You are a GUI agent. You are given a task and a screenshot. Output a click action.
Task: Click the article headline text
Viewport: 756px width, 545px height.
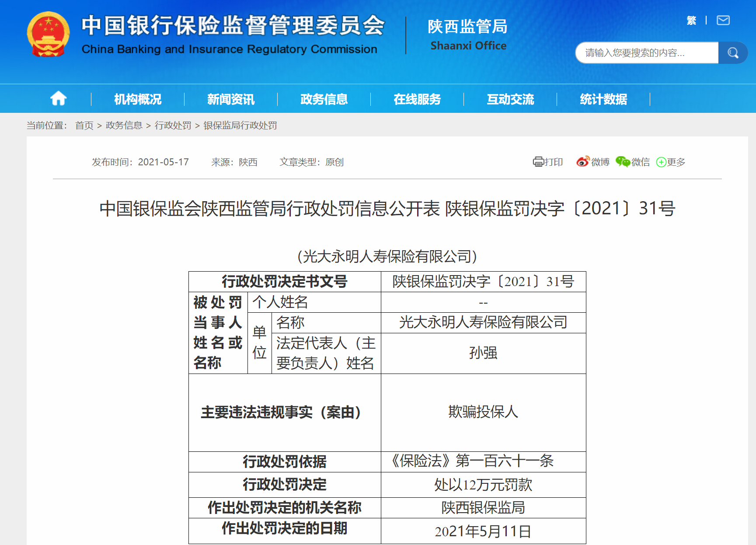click(387, 209)
